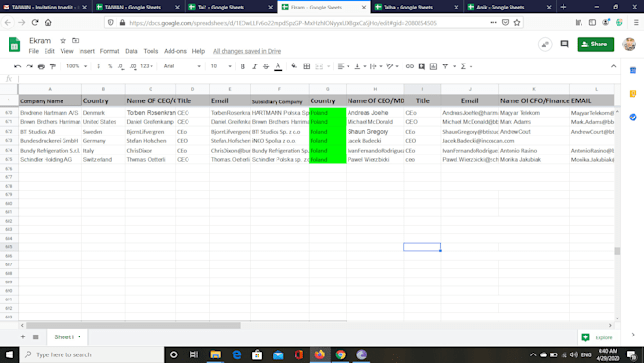The image size is (644, 363).
Task: Click the undo icon in toolbar
Action: pos(17,66)
